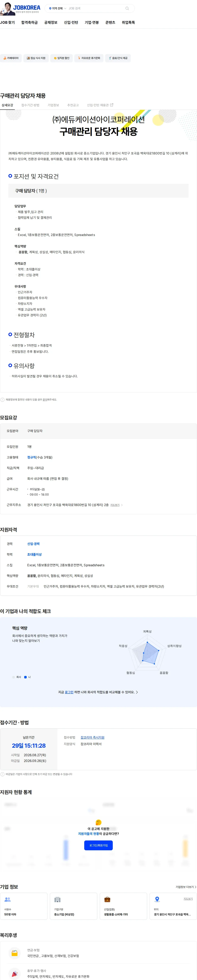Switch to the 접수기간·방법 tab
Viewport: 197px width, 980px height.
click(30, 105)
